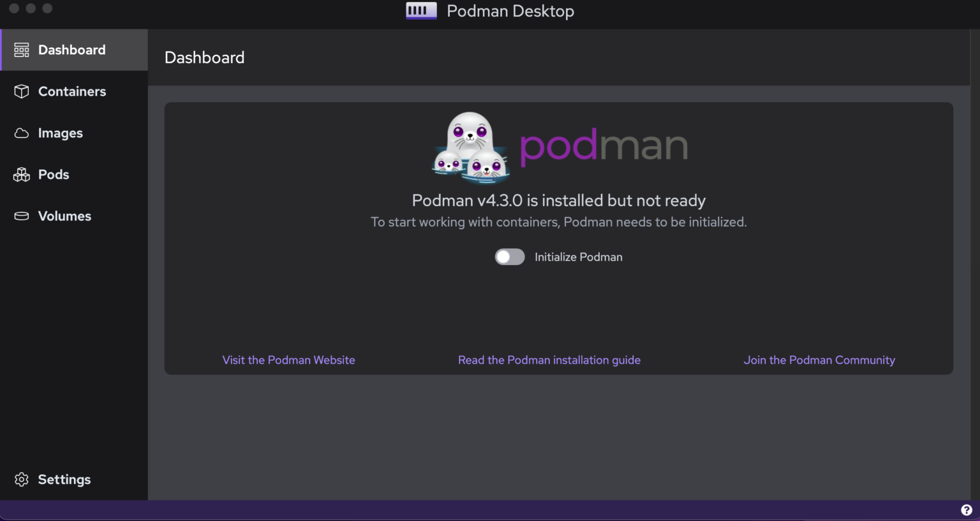The height and width of the screenshot is (521, 980).
Task: Click the Podman seals logo image
Action: coord(471,147)
